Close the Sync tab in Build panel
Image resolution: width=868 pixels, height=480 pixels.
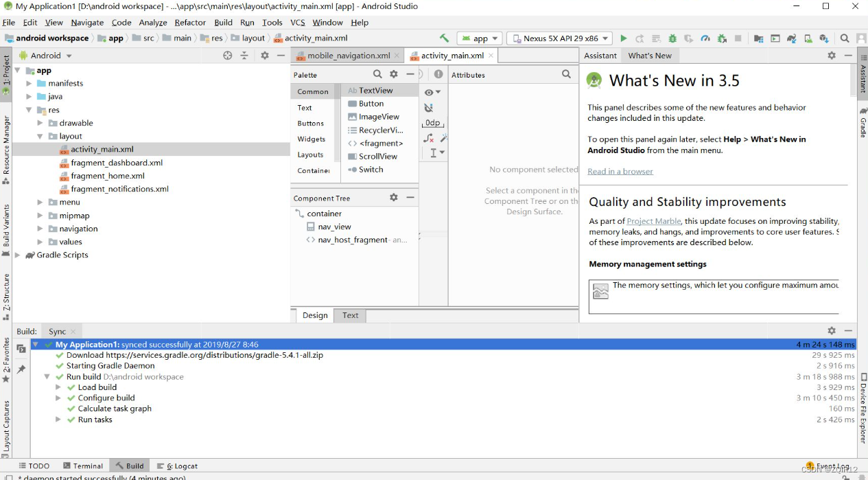click(73, 331)
